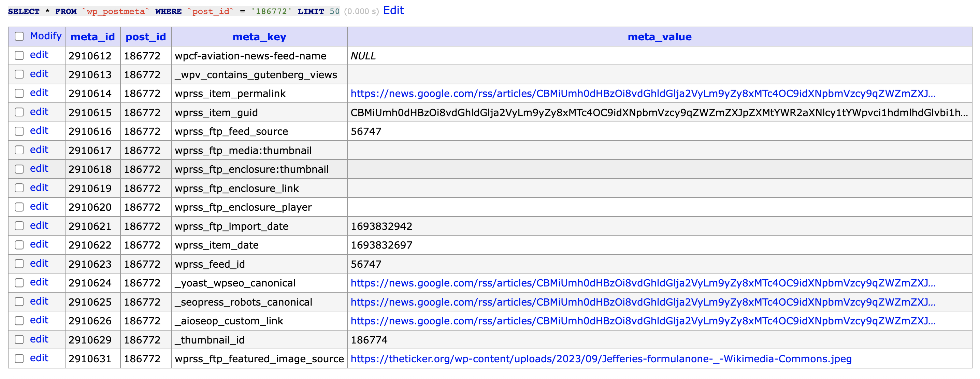The image size is (980, 379).
Task: Click import date value 1693832942
Action: click(x=381, y=226)
